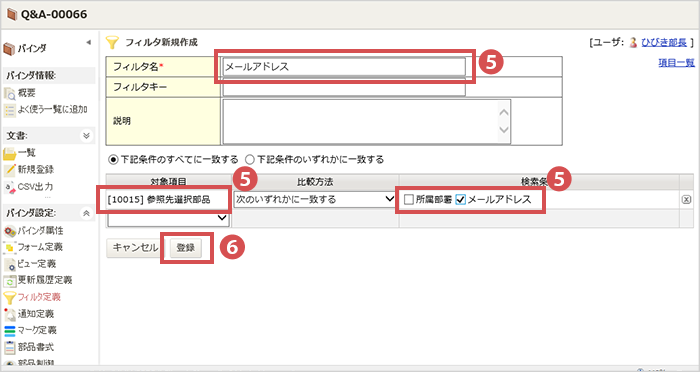The height and width of the screenshot is (372, 700).
Task: Select 下記条件のすべてに一致する radio
Action: 113,159
